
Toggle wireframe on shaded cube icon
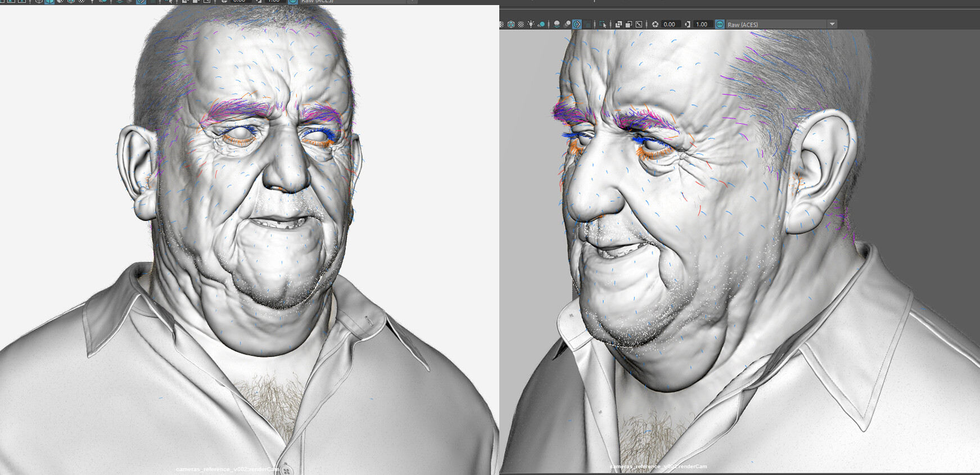(511, 24)
